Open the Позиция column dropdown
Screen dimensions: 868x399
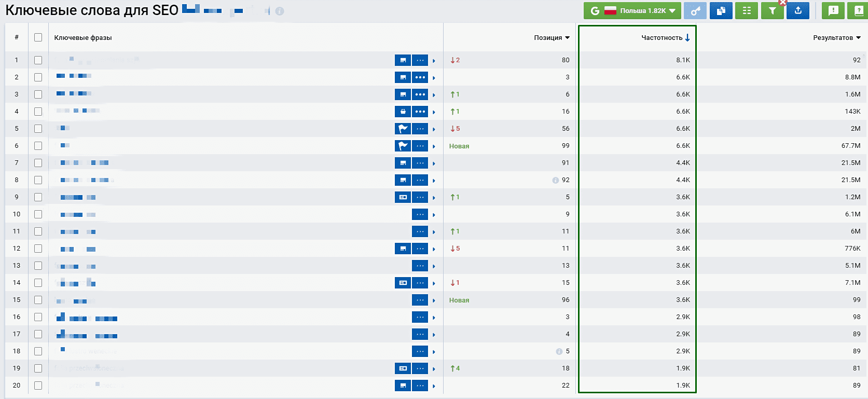tap(552, 37)
